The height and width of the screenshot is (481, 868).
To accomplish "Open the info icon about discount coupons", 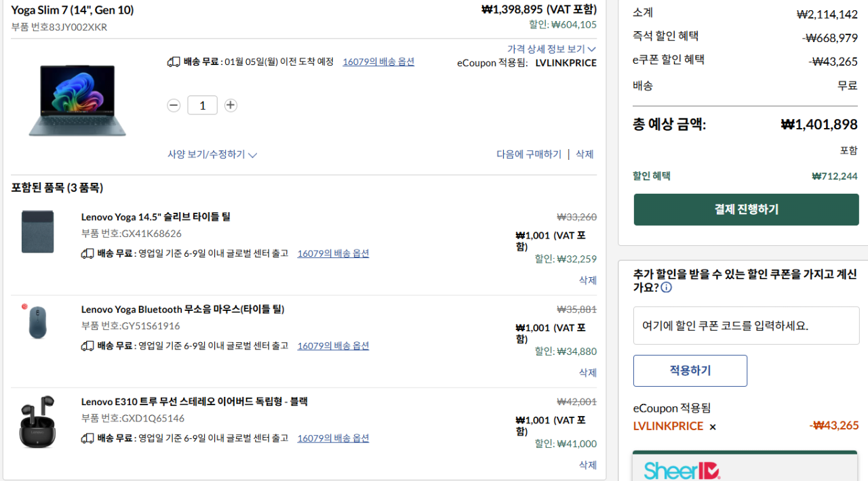I will click(x=666, y=287).
